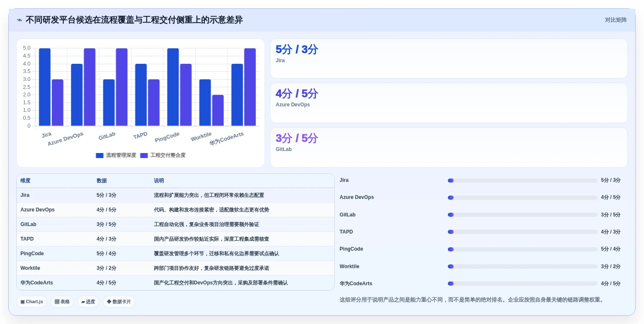Image resolution: width=644 pixels, height=324 pixels.
Task: Click the 说明 column header
Action: 159,181
